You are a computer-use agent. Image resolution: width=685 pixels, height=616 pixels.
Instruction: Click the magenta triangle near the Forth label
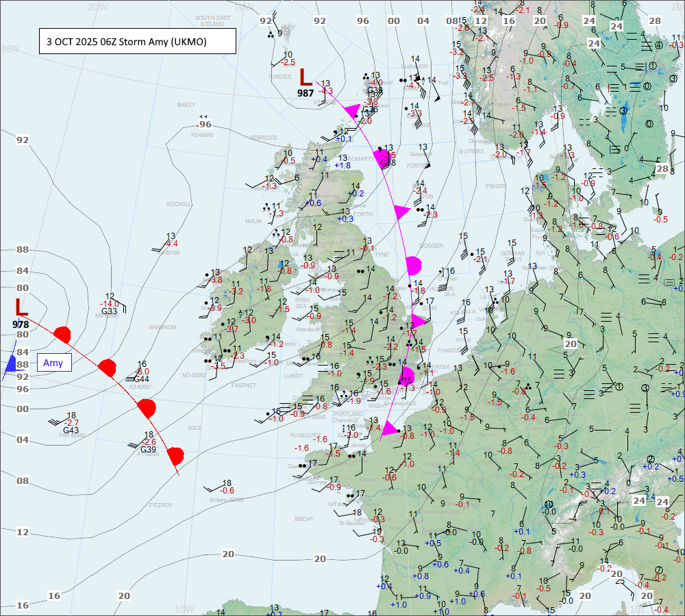tap(401, 212)
